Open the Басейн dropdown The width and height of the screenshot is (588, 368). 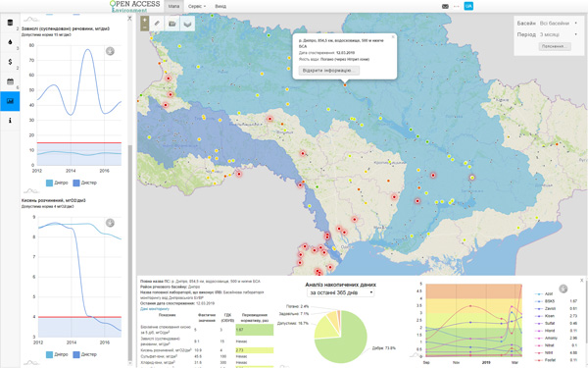[559, 24]
